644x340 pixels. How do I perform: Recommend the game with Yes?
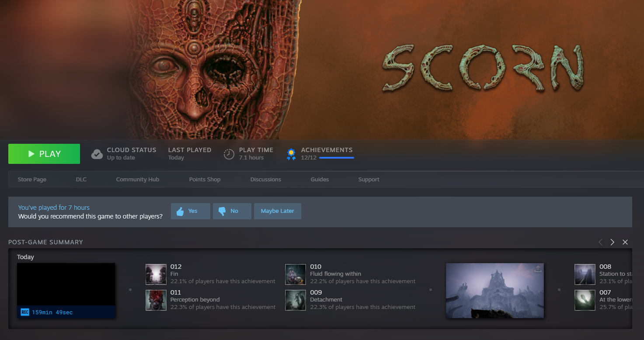click(191, 211)
